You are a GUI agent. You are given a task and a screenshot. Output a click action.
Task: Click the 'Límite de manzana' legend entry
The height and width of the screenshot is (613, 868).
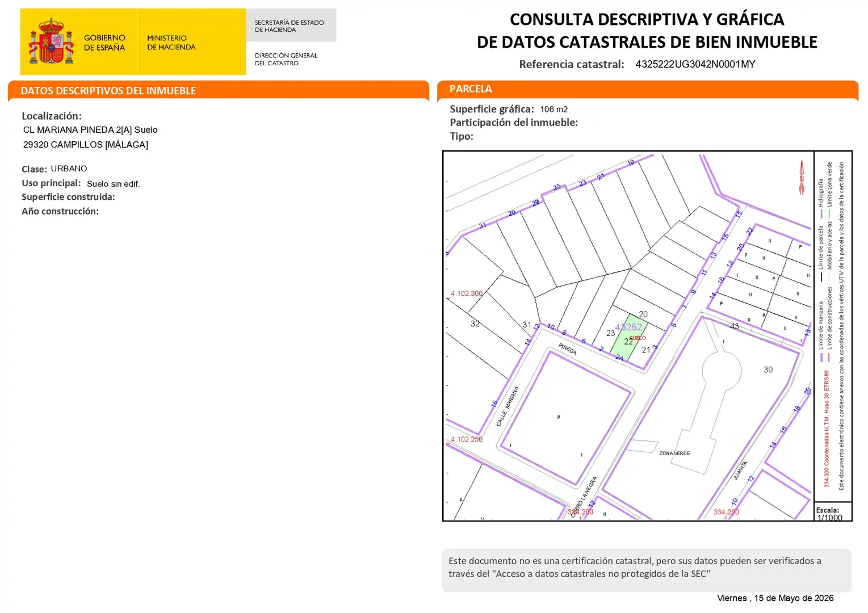tap(821, 325)
